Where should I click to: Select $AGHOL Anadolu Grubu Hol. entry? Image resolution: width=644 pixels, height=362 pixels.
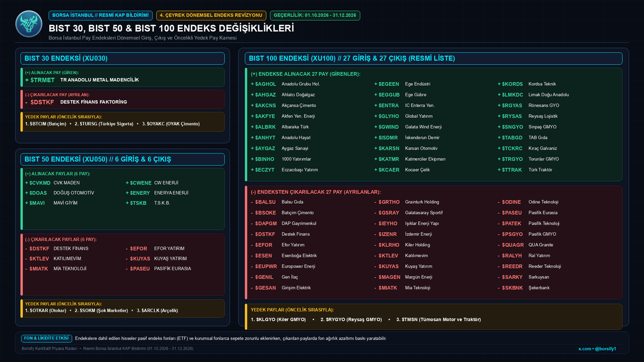pyautogui.click(x=286, y=84)
